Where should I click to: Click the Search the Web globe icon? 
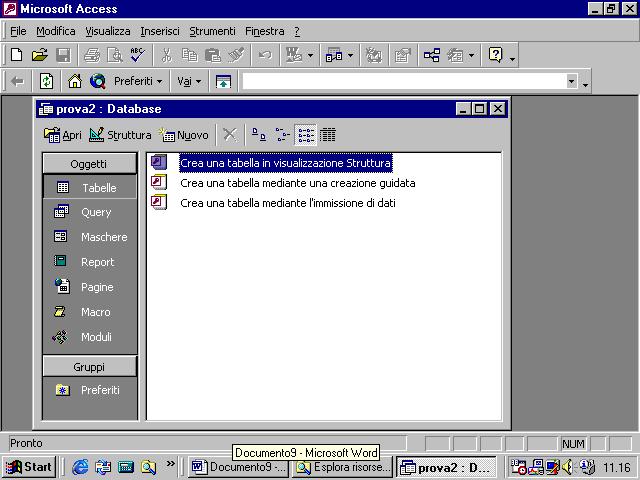pos(98,81)
